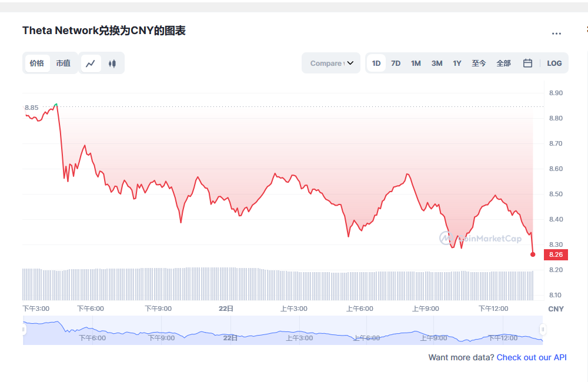This screenshot has height=382, width=588.
Task: Click the 上午9:00 label on main axis
Action: click(426, 309)
